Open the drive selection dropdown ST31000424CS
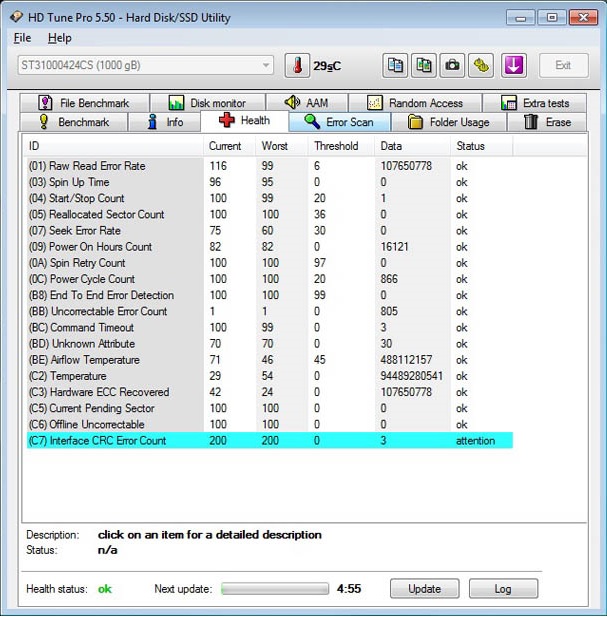Image resolution: width=607 pixels, height=617 pixels. click(145, 65)
